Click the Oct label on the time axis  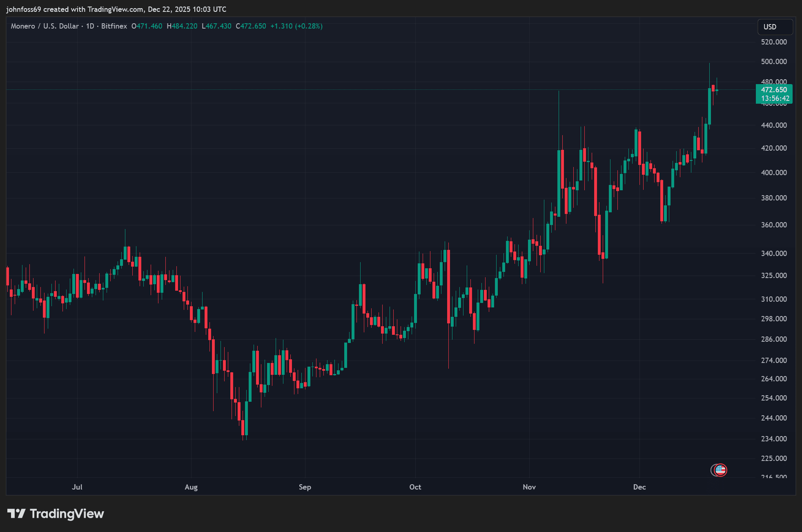click(x=415, y=487)
